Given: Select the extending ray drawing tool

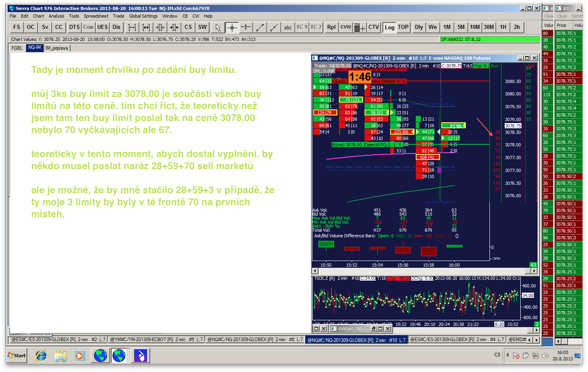Looking at the screenshot, I should coord(274,27).
